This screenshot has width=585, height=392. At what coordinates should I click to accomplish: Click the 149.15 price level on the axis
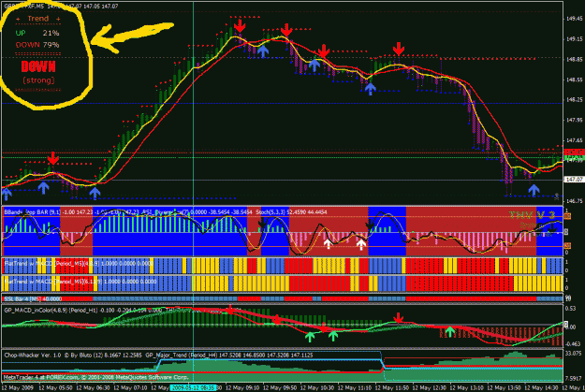[574, 38]
